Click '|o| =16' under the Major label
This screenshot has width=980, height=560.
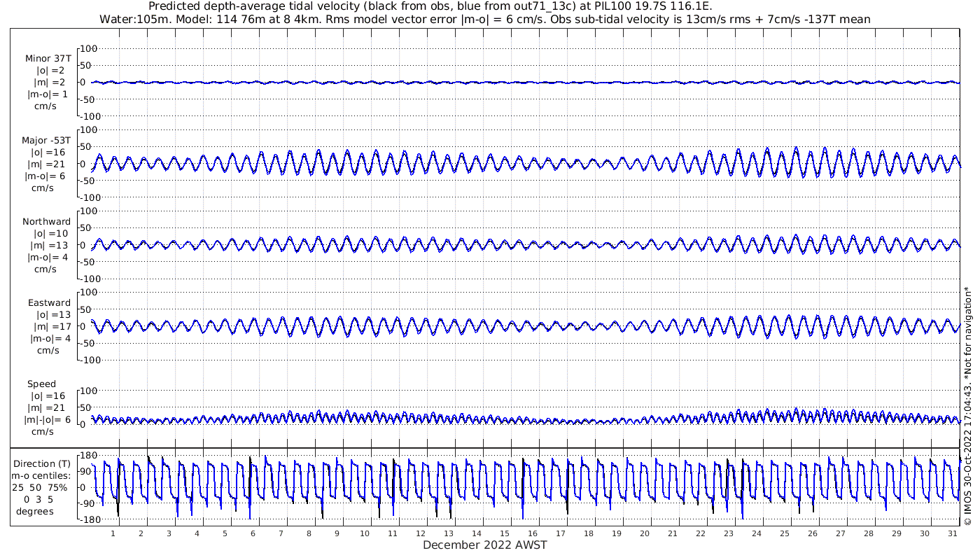(x=47, y=153)
